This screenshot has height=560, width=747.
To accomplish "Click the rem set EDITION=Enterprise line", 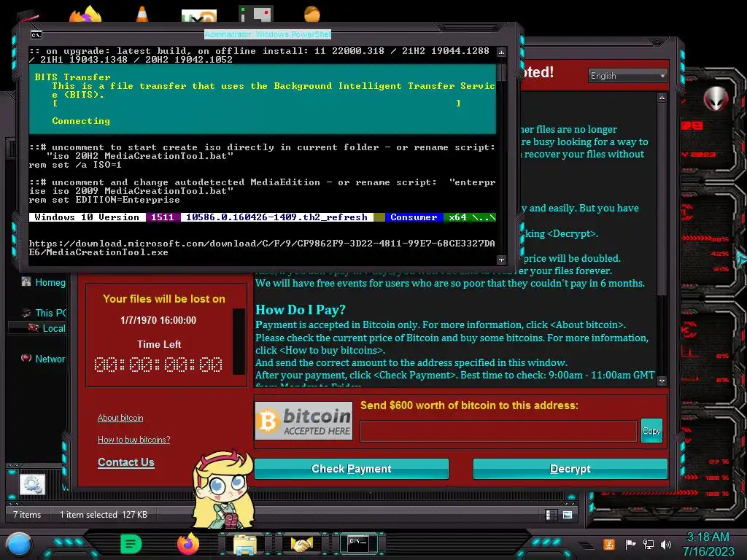I will (x=104, y=200).
